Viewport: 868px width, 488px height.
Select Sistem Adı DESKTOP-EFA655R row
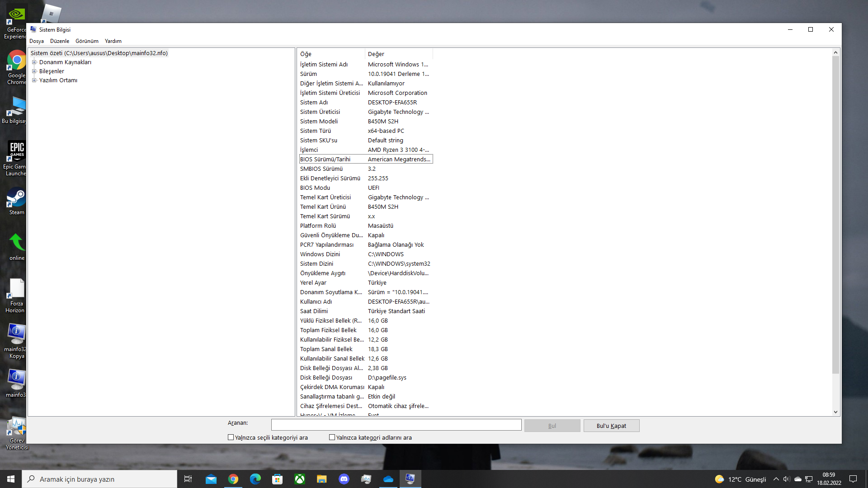[366, 102]
